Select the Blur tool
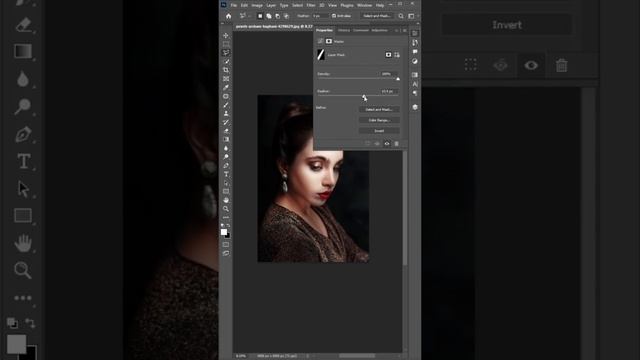 pos(226,148)
